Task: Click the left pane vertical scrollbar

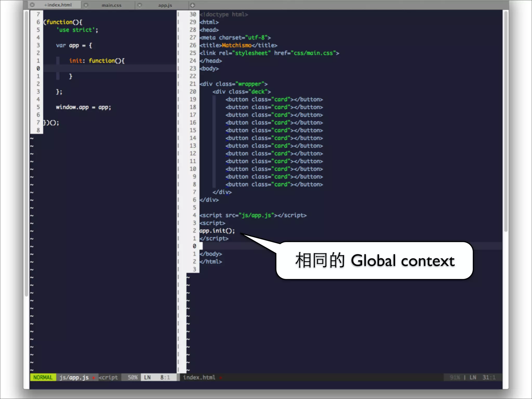Action: [x=26, y=153]
